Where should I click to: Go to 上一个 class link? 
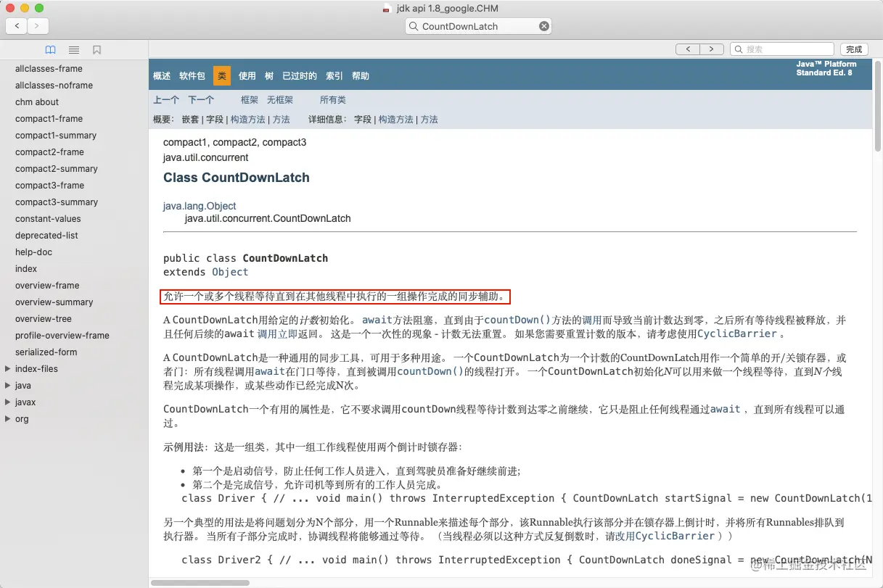pos(166,100)
